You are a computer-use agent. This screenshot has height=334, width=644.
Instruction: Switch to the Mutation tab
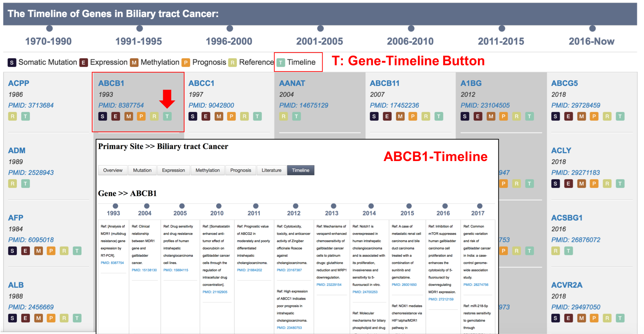click(142, 170)
